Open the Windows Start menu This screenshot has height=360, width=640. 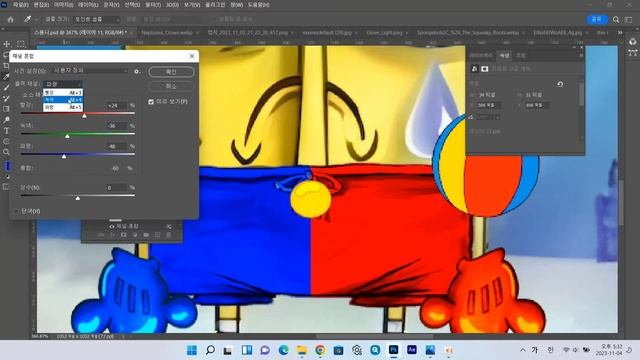tap(192, 350)
